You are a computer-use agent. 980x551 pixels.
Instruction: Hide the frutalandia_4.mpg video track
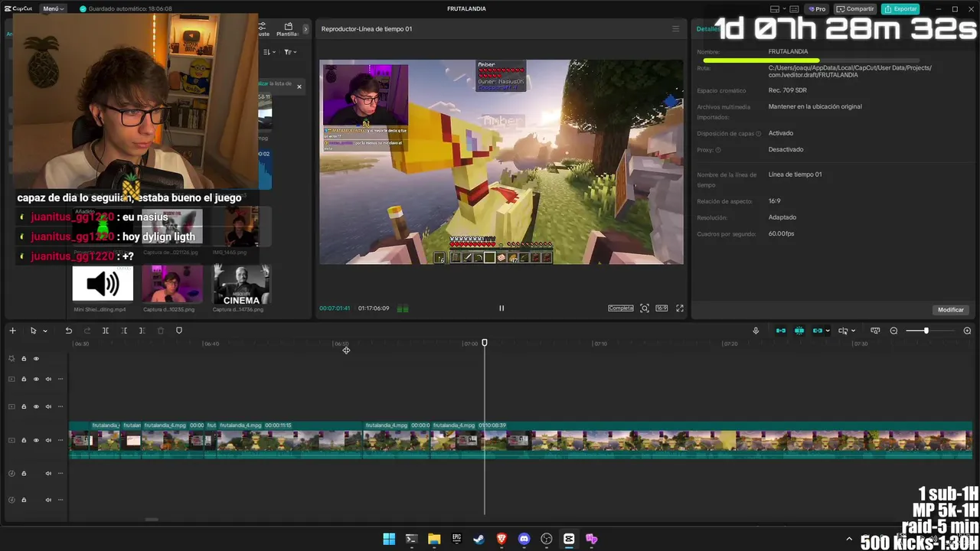coord(36,440)
